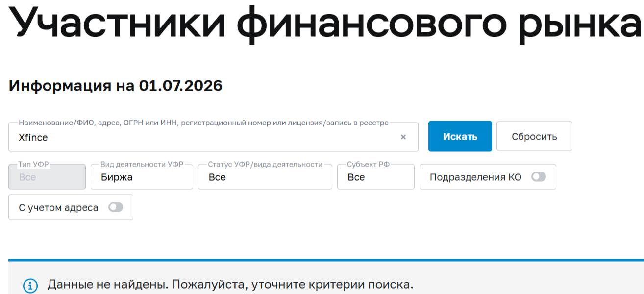Click the blue info icon beside the message
The image size is (644, 294).
click(x=30, y=285)
